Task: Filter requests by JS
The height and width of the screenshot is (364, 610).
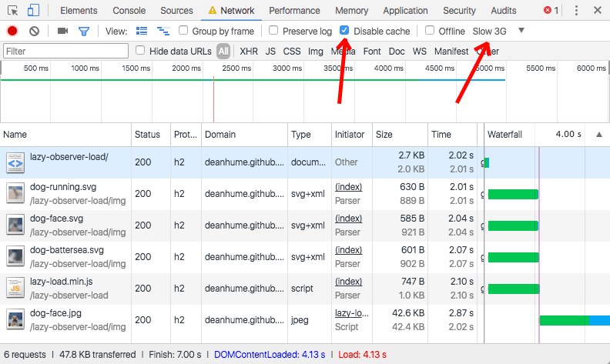Action: tap(270, 52)
